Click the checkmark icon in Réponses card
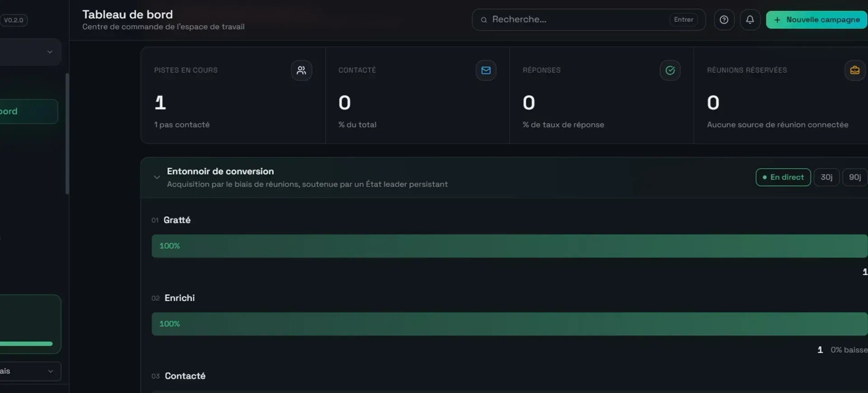The width and height of the screenshot is (868, 393). (x=670, y=70)
